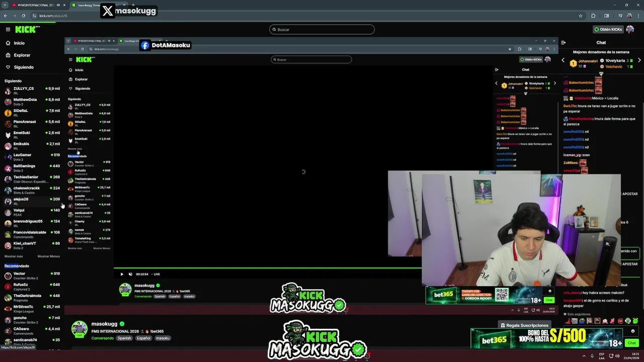Mute the YouTube tab via speaker icon

pos(59,5)
